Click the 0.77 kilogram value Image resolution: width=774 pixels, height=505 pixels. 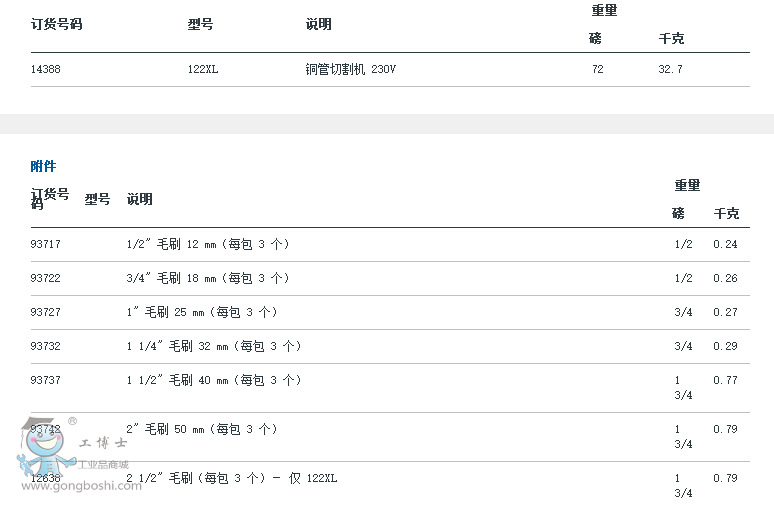pos(725,380)
